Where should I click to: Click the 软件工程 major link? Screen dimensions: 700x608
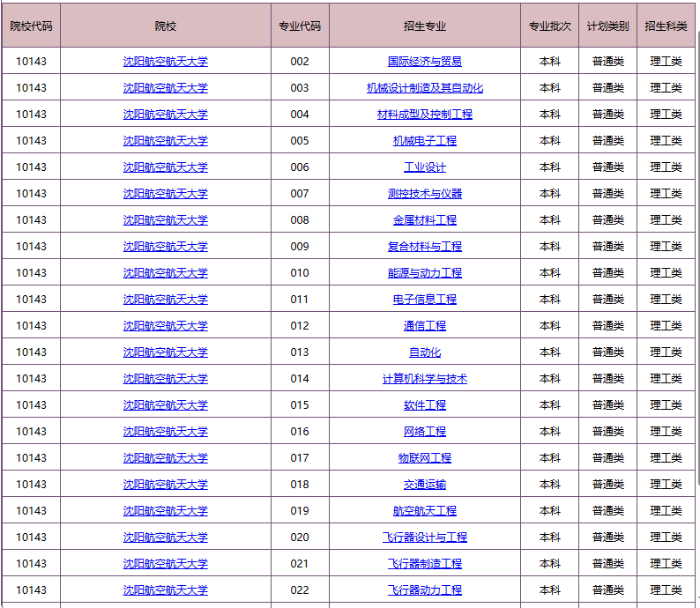[x=424, y=405]
